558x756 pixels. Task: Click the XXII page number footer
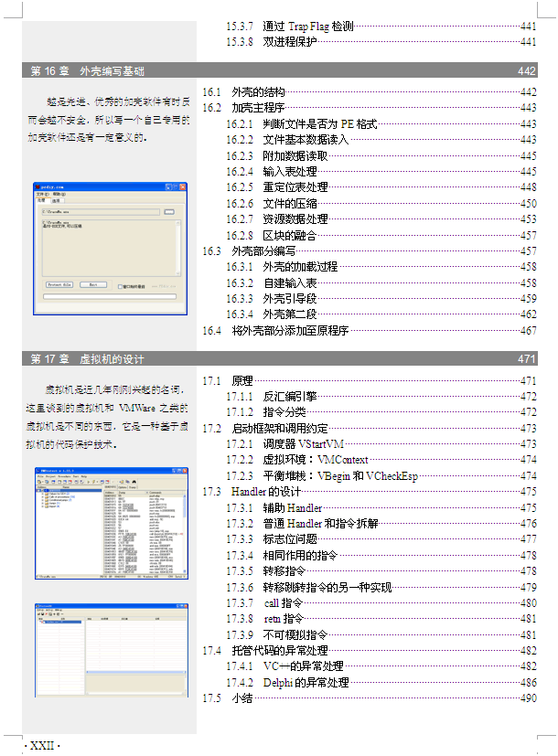[42, 745]
